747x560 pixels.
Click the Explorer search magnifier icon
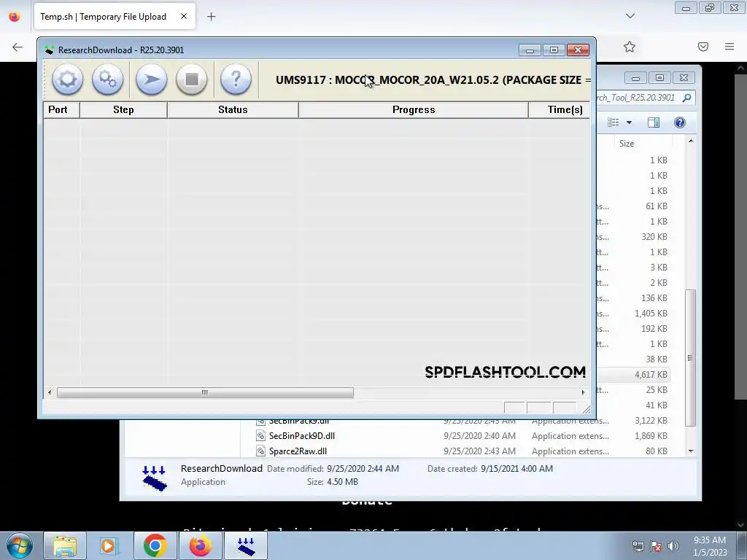pyautogui.click(x=686, y=98)
